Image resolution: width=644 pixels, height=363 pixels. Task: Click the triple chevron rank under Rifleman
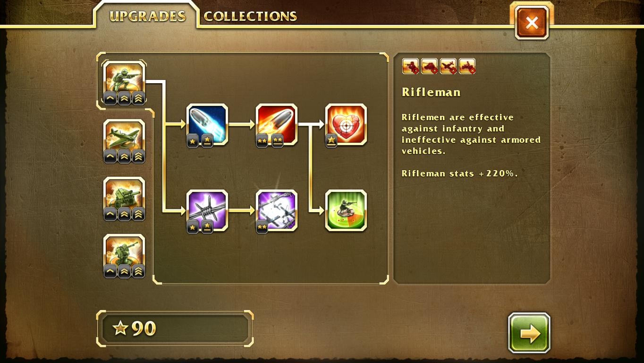pos(138,98)
